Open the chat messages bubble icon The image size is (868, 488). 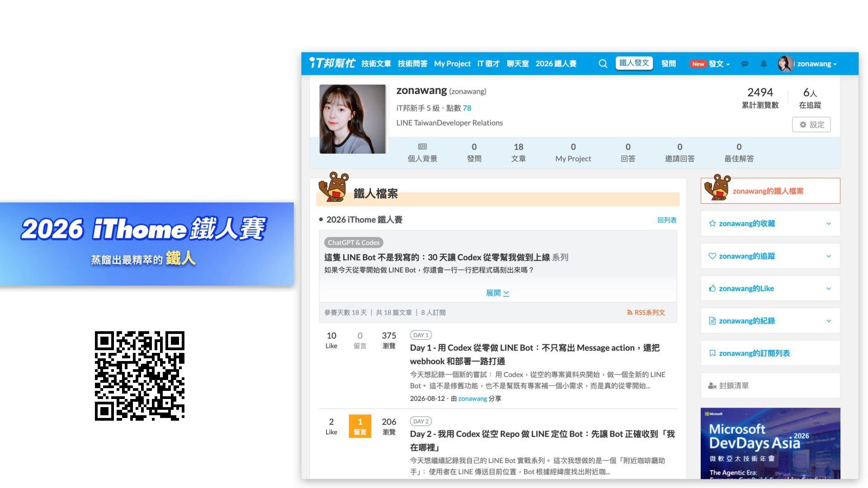coord(745,64)
